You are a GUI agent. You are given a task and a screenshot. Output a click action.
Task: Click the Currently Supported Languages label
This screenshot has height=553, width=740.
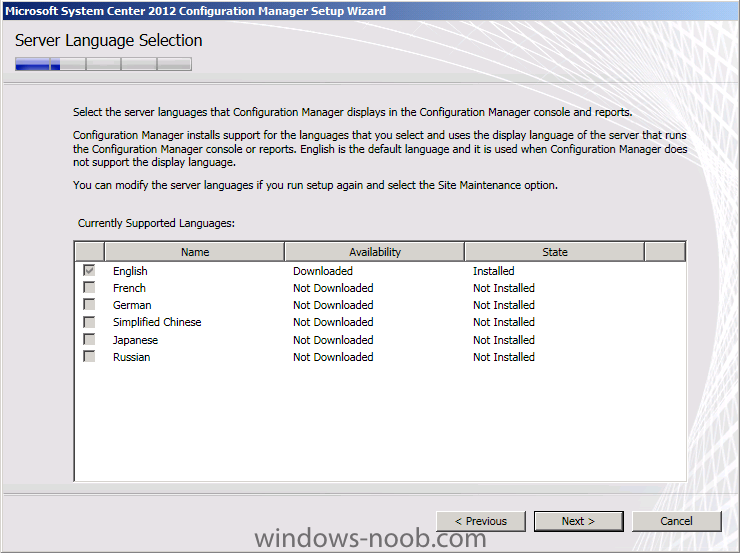click(156, 223)
